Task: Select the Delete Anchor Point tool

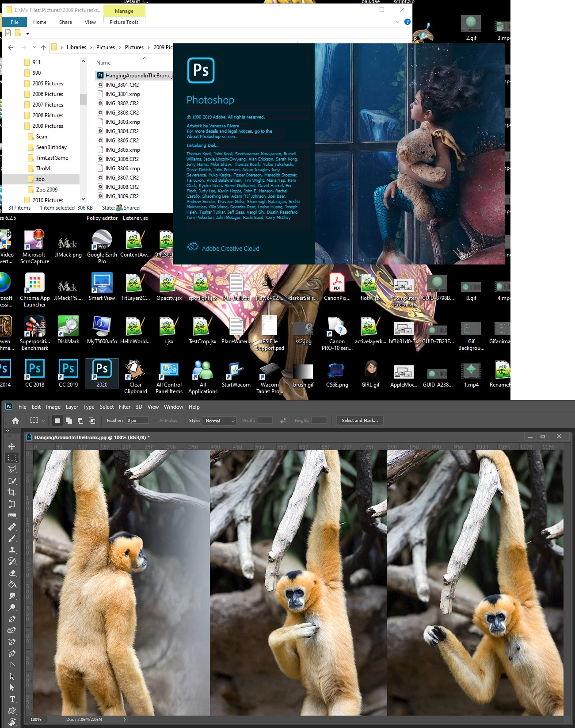Action: (x=12, y=653)
